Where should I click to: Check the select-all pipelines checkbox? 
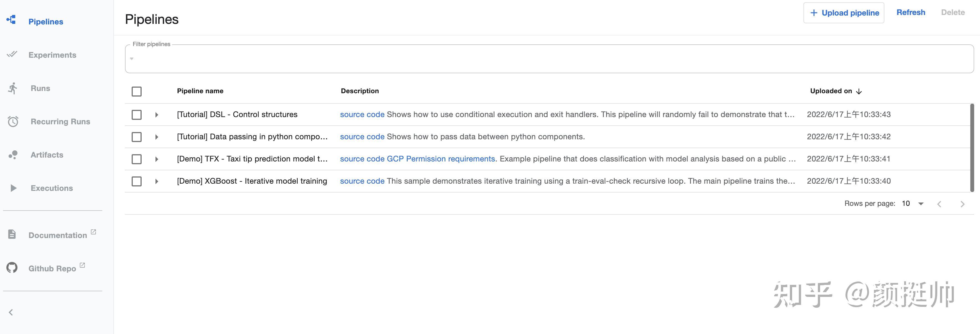coord(137,91)
